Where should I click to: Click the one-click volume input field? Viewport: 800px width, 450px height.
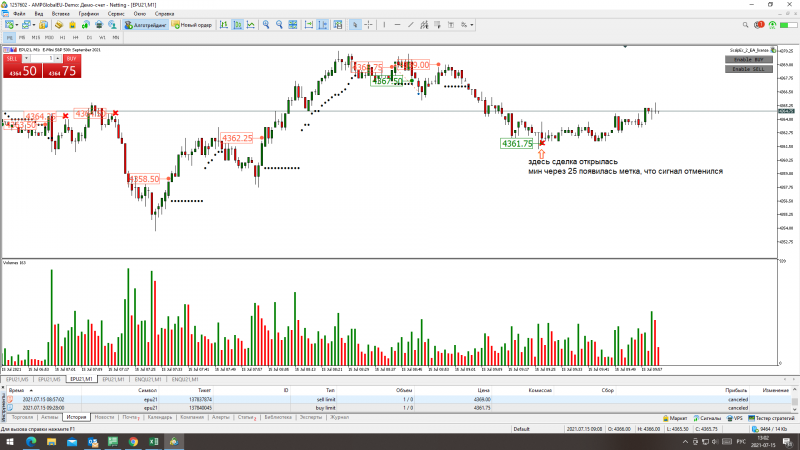(x=42, y=59)
